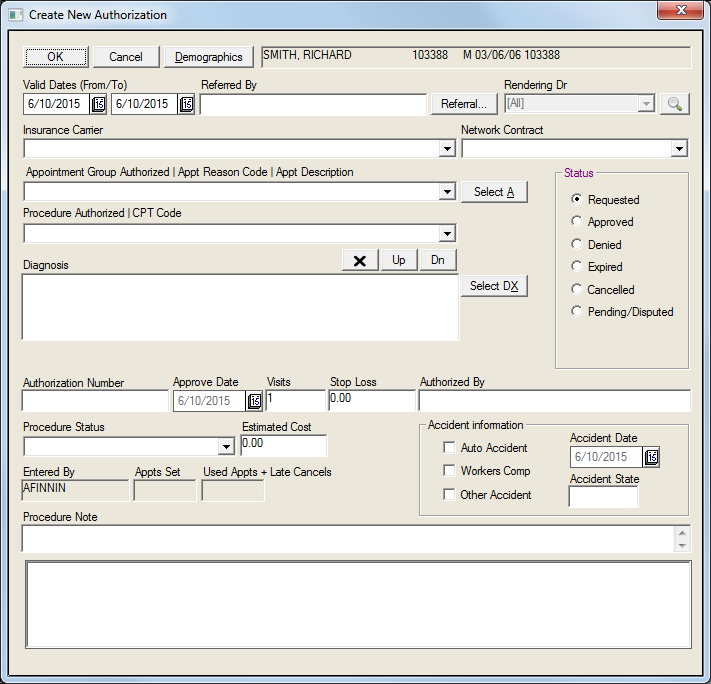Open the Valid To date calendar picker
The width and height of the screenshot is (711, 684).
pyautogui.click(x=186, y=104)
